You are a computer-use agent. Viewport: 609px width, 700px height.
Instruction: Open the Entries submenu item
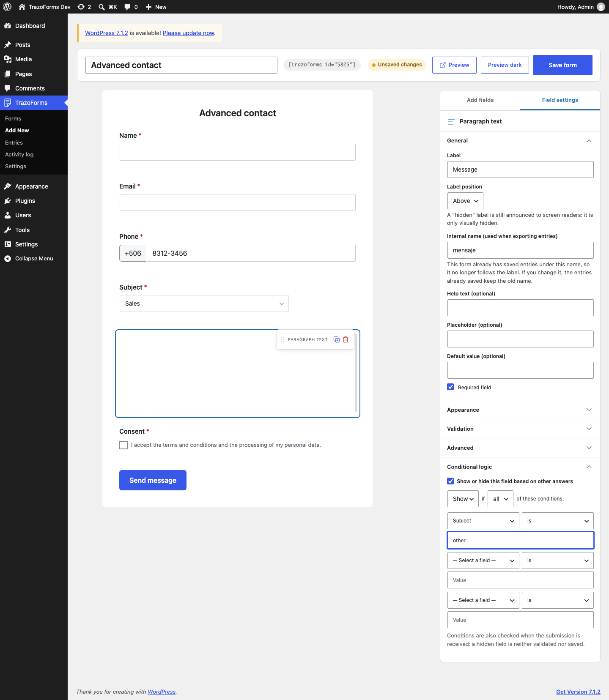[x=14, y=143]
